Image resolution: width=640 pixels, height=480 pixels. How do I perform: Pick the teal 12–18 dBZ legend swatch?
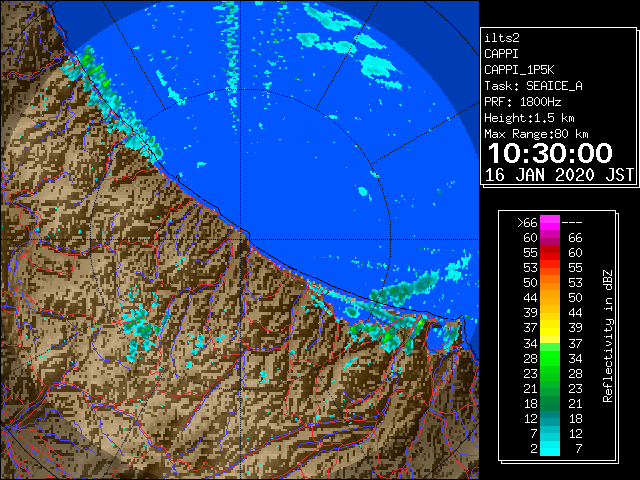(550, 418)
